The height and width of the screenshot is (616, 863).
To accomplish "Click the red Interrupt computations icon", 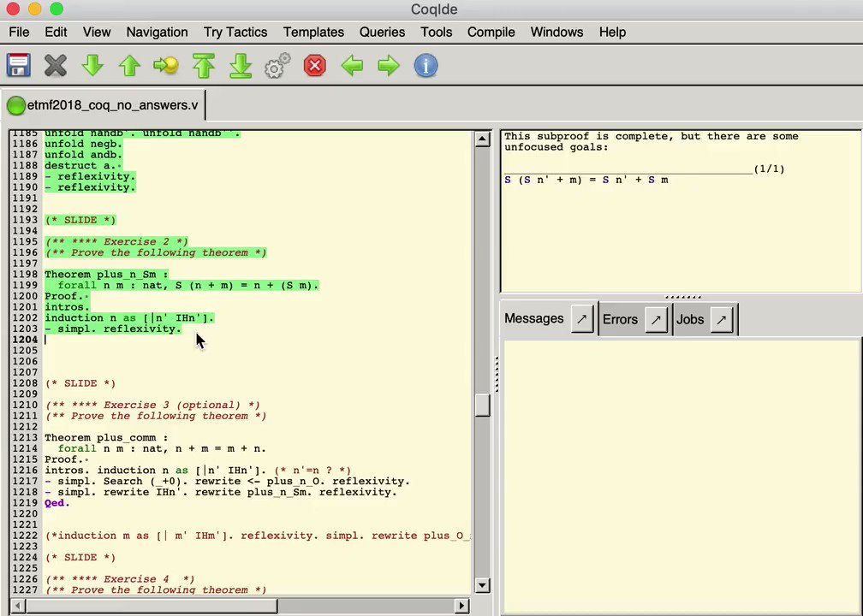I will pos(315,65).
